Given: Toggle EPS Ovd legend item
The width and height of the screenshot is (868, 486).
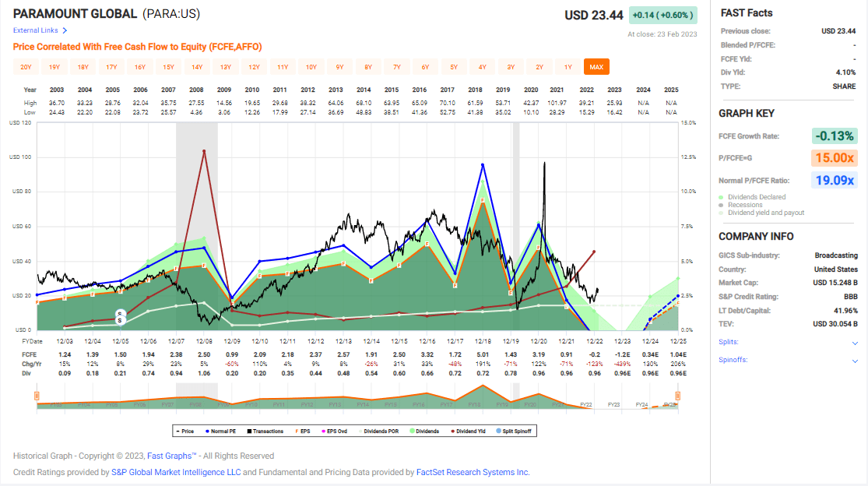Looking at the screenshot, I should [335, 431].
